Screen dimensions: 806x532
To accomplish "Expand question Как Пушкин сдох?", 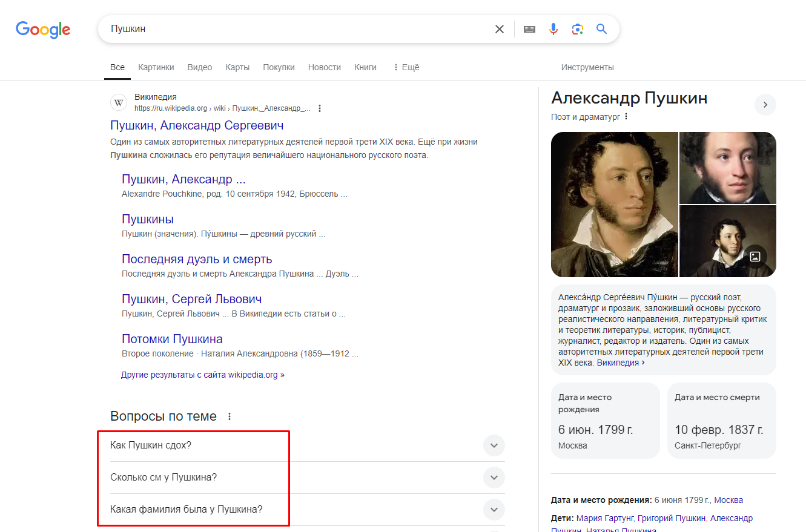I will click(308, 445).
